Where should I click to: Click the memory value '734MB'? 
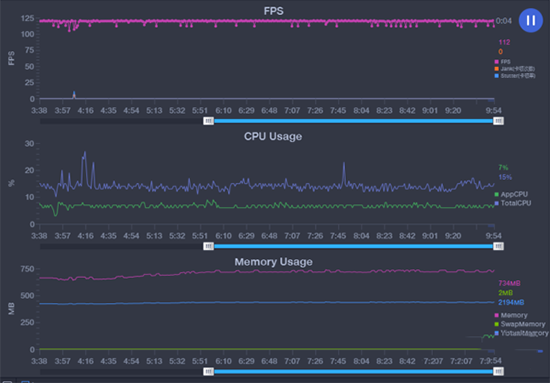[x=509, y=283]
